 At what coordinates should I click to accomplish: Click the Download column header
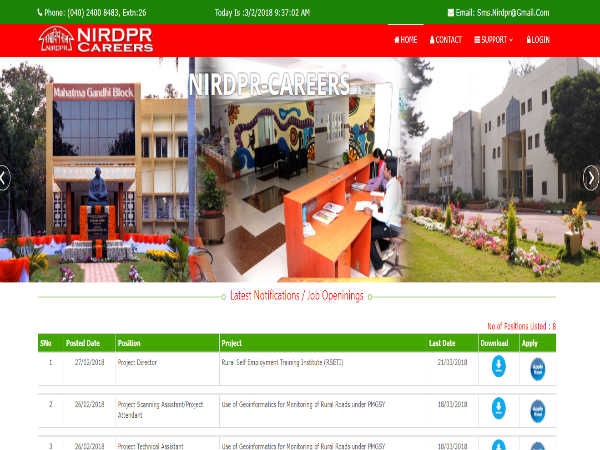coord(494,343)
